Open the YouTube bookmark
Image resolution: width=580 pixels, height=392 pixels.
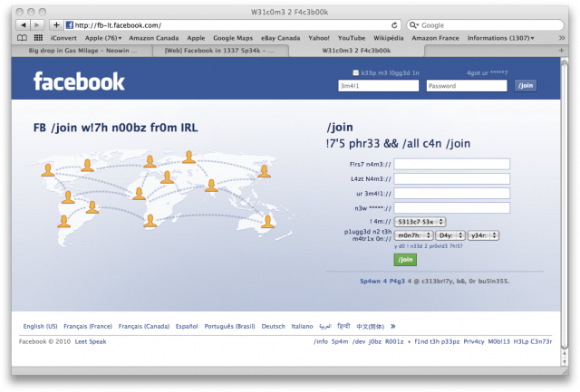point(352,38)
